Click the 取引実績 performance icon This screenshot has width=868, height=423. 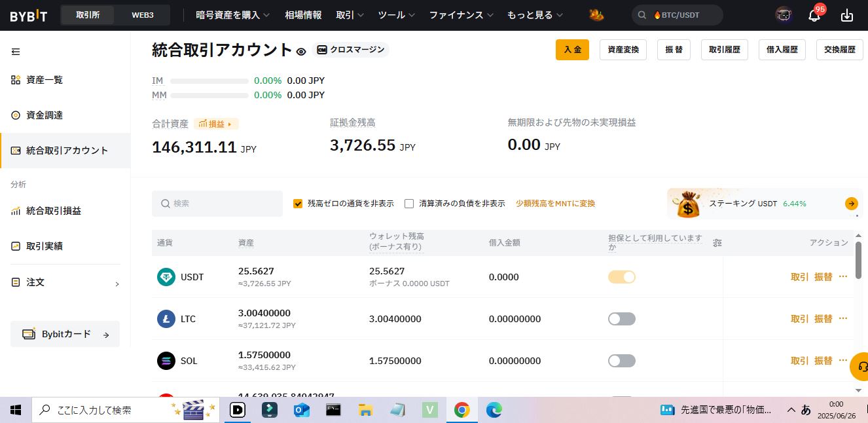[16, 246]
